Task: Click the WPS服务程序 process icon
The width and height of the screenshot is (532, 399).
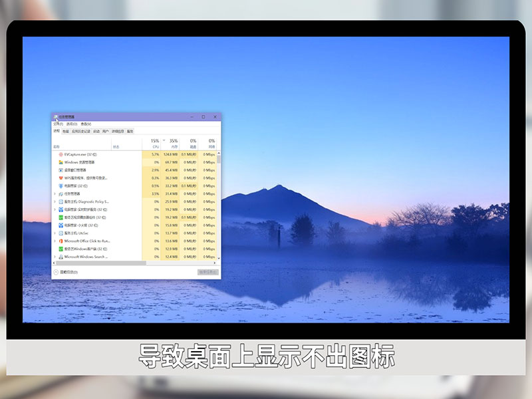Action: tap(61, 178)
